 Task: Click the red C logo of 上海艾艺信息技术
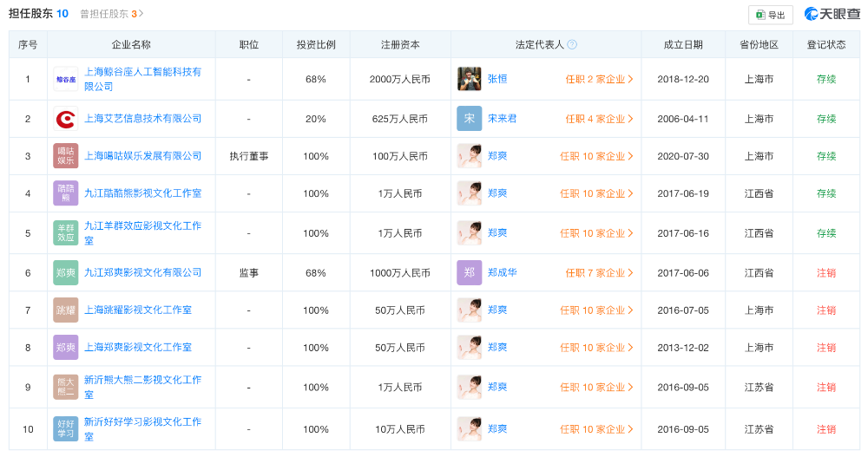pyautogui.click(x=66, y=119)
